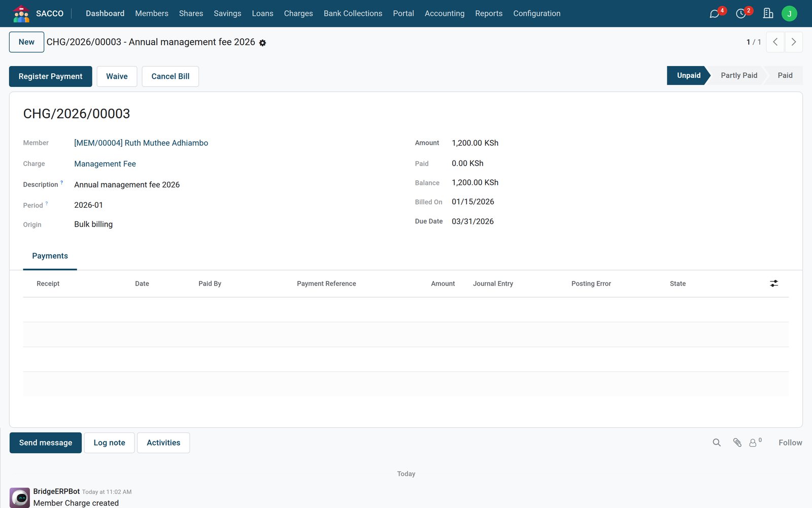This screenshot has width=812, height=508.
Task: Click Log note button
Action: point(109,443)
